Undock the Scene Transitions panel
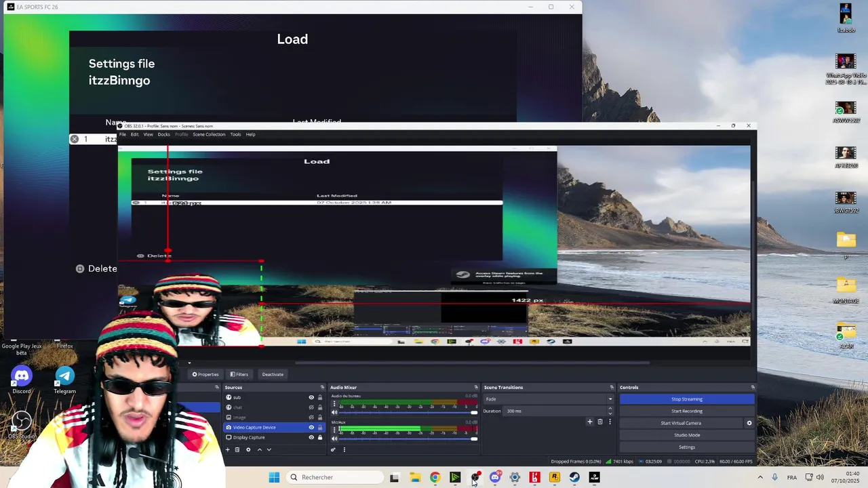 pyautogui.click(x=611, y=387)
